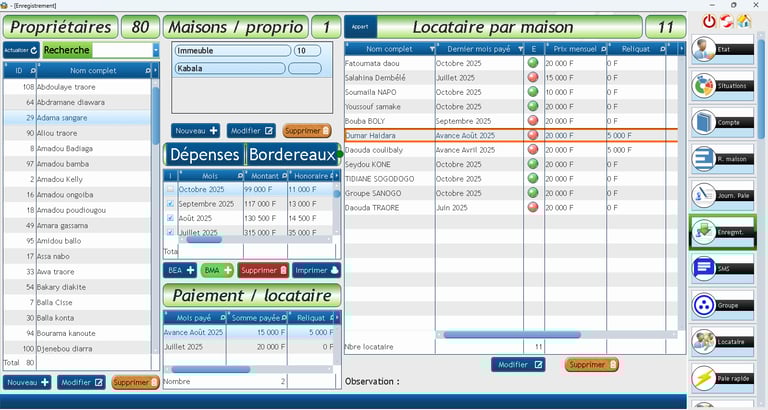Click the BMA add button
Image resolution: width=768 pixels, height=410 pixels.
point(217,270)
